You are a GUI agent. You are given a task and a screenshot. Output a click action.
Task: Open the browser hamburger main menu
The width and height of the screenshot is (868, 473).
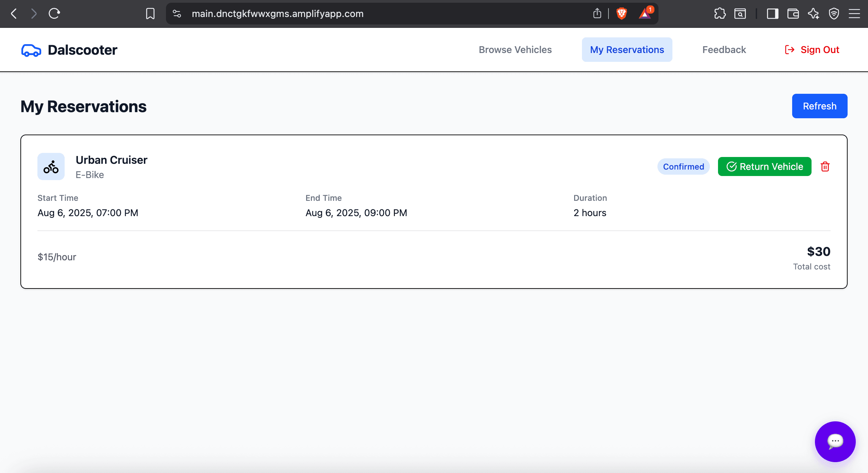tap(854, 14)
